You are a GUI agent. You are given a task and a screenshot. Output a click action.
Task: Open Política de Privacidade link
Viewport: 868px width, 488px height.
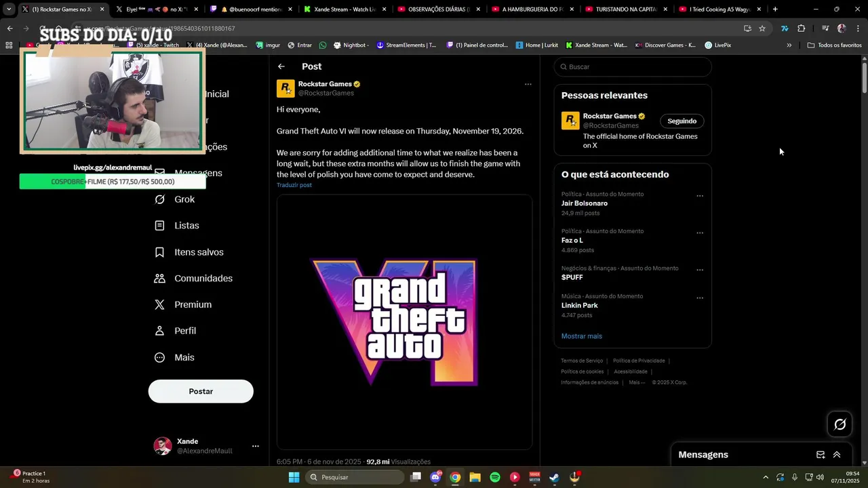pos(639,361)
